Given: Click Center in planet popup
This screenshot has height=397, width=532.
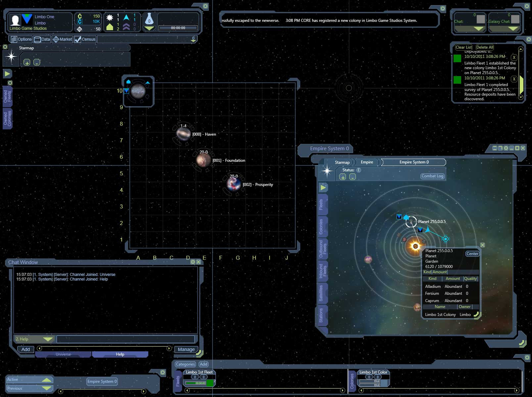Looking at the screenshot, I should click(472, 254).
